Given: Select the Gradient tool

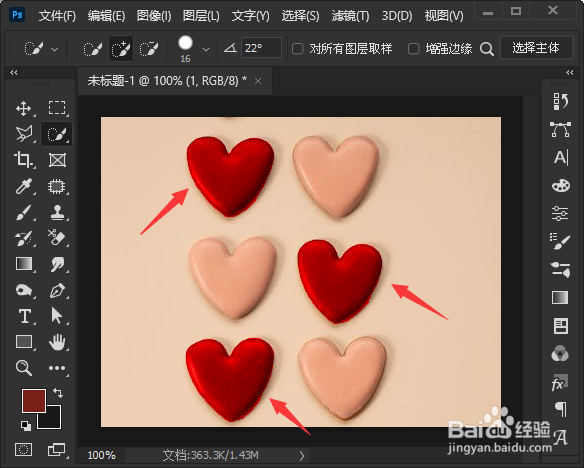Looking at the screenshot, I should point(23,264).
